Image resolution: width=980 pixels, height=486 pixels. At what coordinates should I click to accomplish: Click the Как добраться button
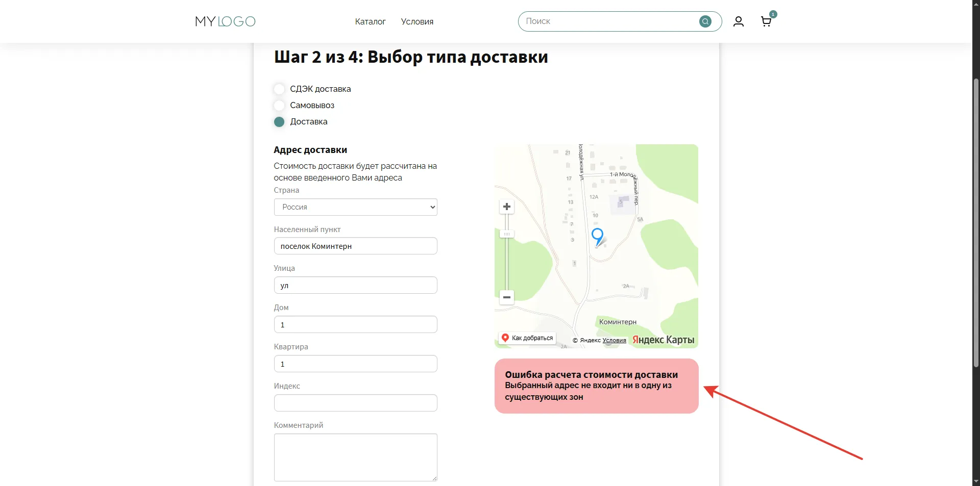coord(527,338)
